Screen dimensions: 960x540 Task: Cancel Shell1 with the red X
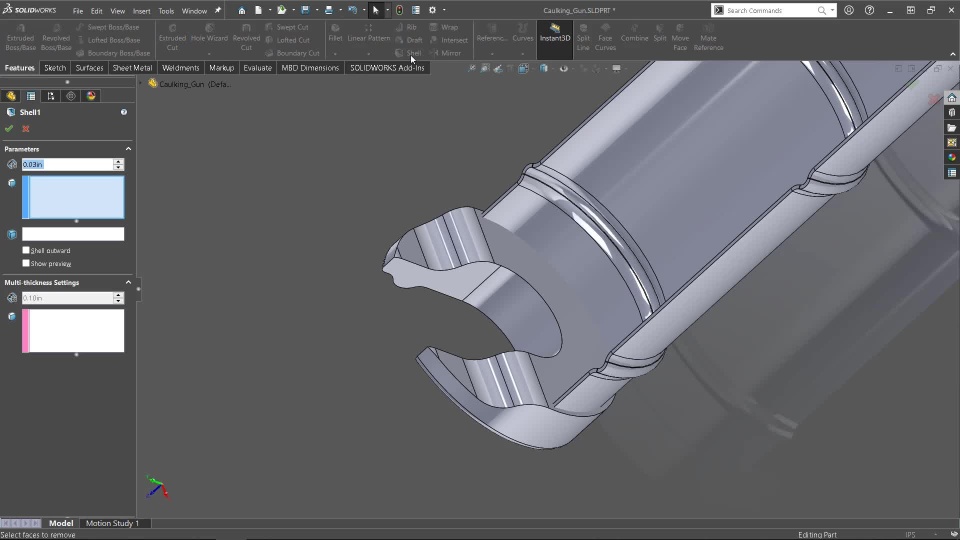pyautogui.click(x=26, y=129)
